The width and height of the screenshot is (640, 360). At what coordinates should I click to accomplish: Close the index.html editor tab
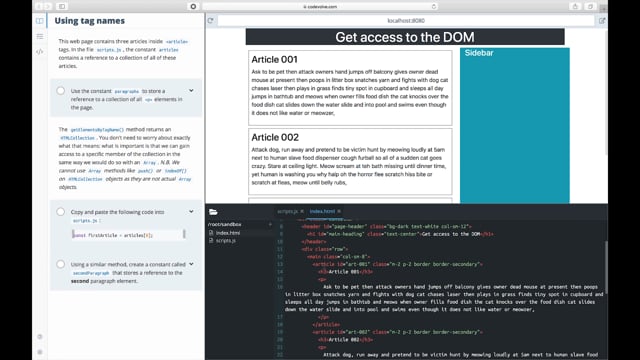[x=339, y=211]
